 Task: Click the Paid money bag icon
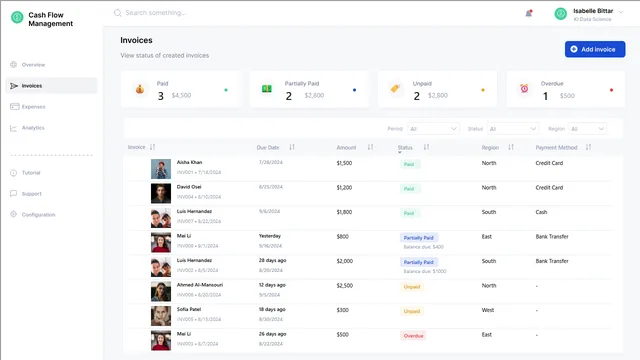click(140, 89)
